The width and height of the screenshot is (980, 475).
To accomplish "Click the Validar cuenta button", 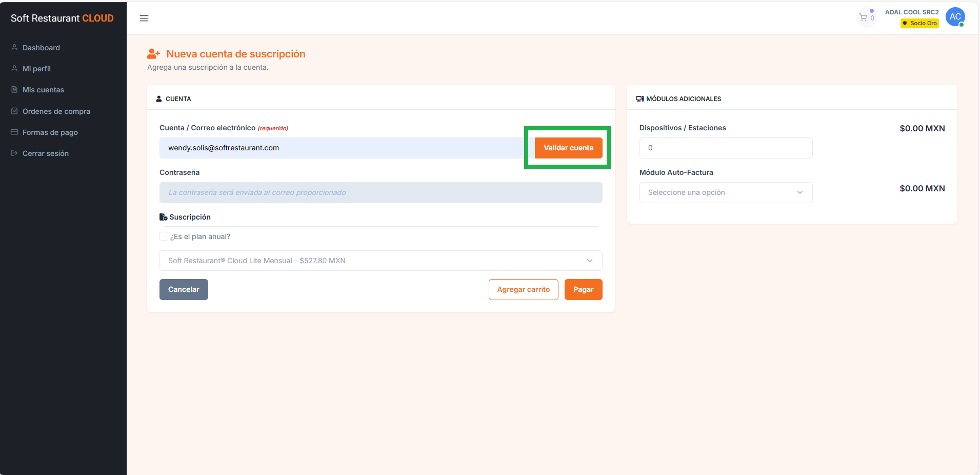I will click(568, 148).
